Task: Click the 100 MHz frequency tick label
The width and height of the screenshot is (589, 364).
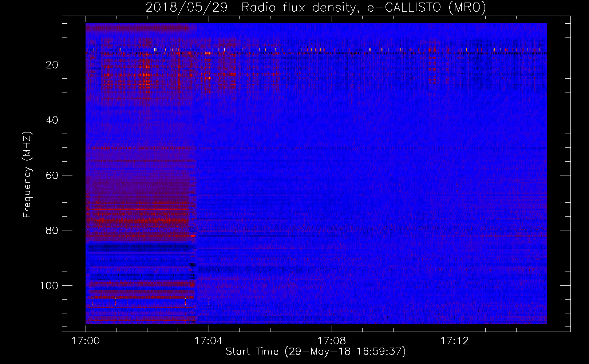Action: pyautogui.click(x=49, y=286)
